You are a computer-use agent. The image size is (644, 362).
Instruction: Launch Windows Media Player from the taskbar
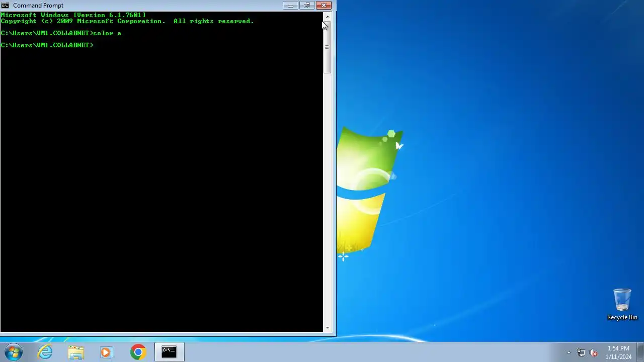click(107, 352)
